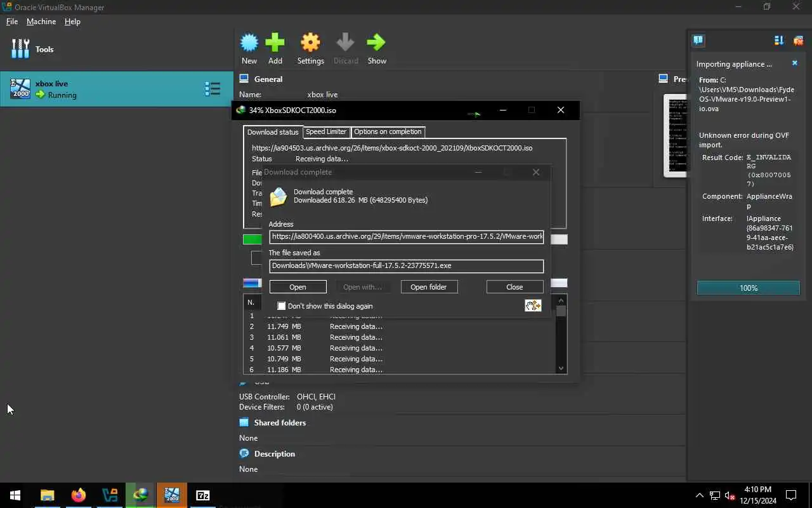Open Firefox from the taskbar
This screenshot has width=812, height=508.
click(x=78, y=495)
